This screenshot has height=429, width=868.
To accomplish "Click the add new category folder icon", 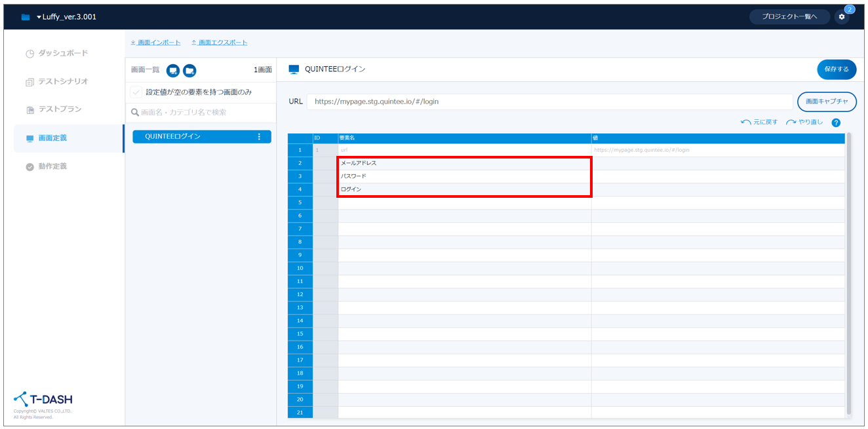I will click(189, 71).
